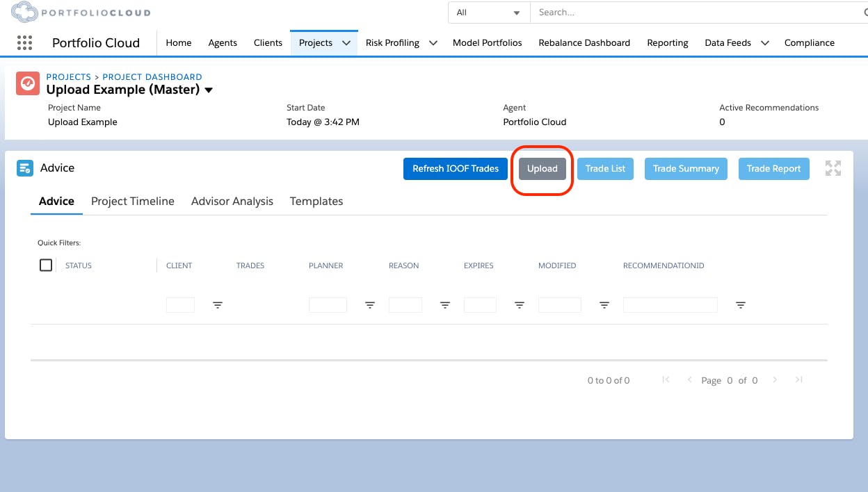Open the RecommendationID column filter menu icon

741,305
